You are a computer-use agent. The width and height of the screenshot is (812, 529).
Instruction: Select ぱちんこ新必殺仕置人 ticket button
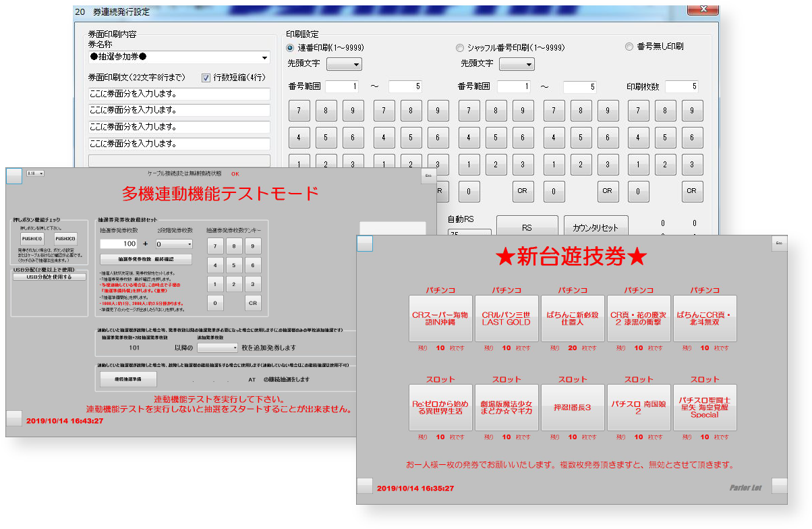pos(573,318)
